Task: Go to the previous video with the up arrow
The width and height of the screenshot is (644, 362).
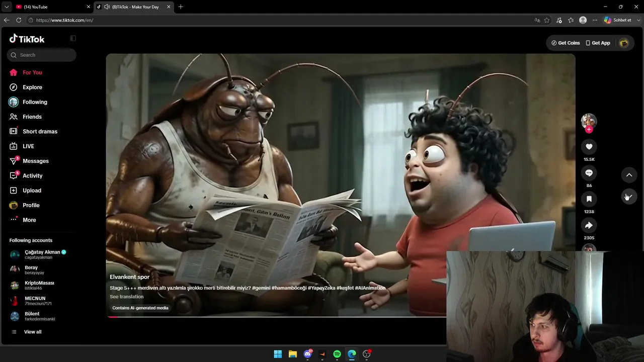Action: click(629, 175)
